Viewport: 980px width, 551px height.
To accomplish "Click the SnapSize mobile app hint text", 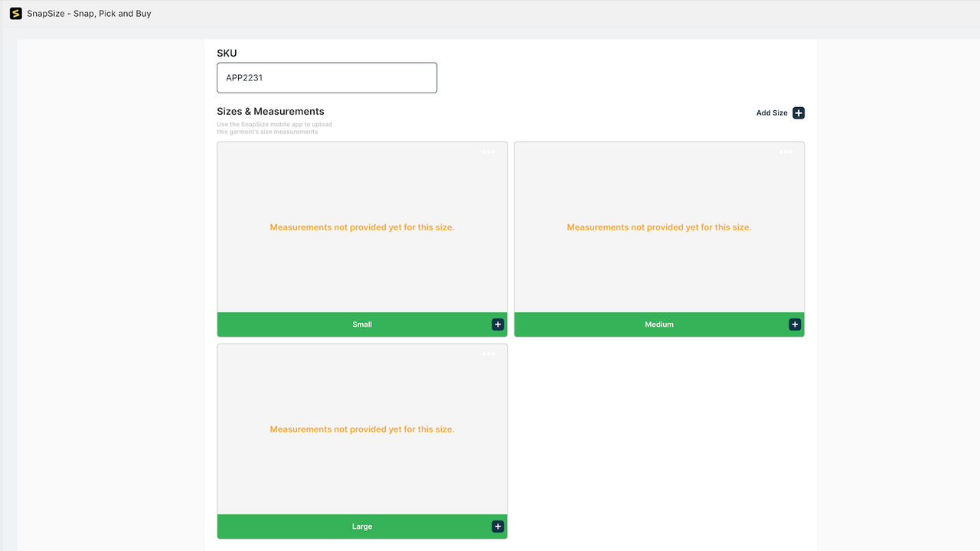I will (x=274, y=128).
